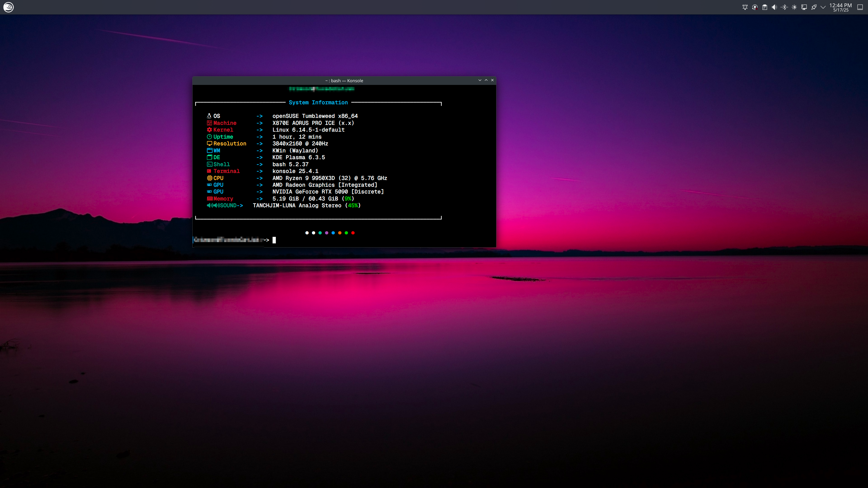Click 'KDE Plasma 6.3.5' text
Viewport: 868px width, 488px height.
[299, 157]
